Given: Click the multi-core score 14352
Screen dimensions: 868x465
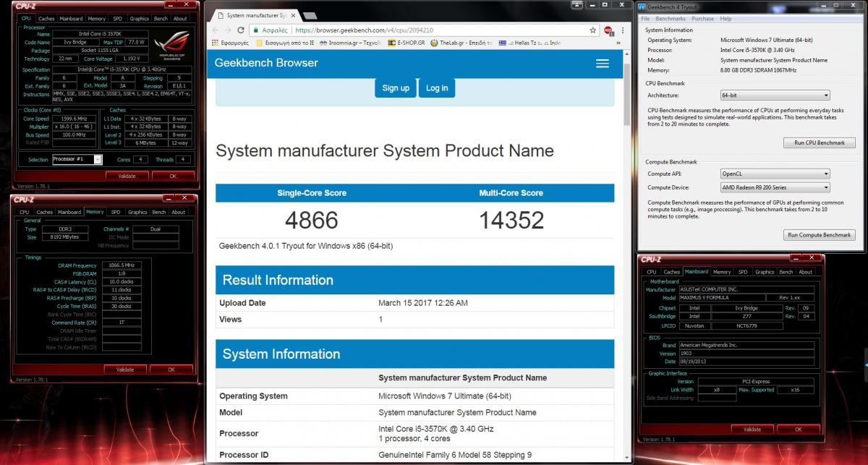Looking at the screenshot, I should point(511,220).
